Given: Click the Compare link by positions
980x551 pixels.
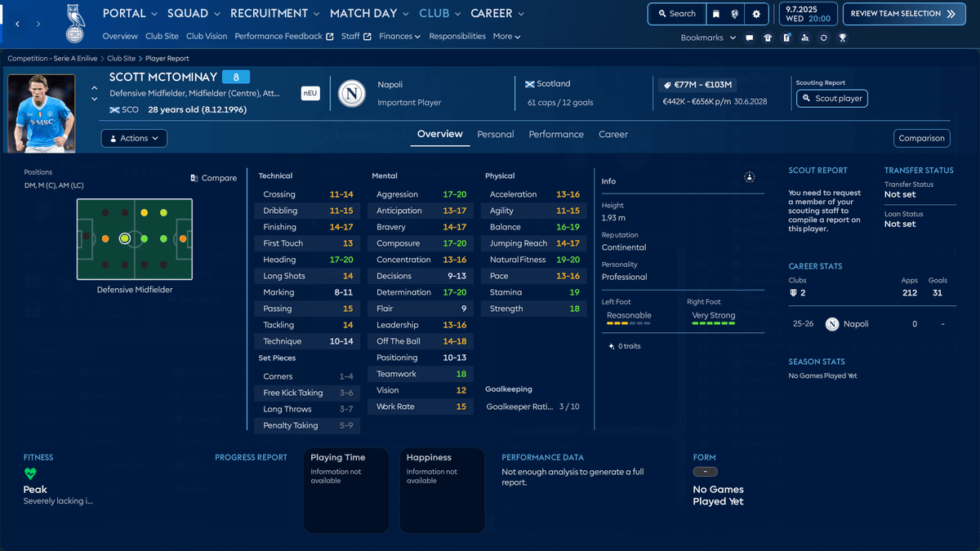Looking at the screenshot, I should pyautogui.click(x=213, y=178).
